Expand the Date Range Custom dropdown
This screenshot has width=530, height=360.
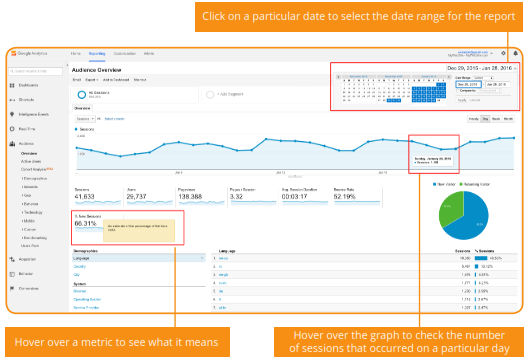click(483, 78)
